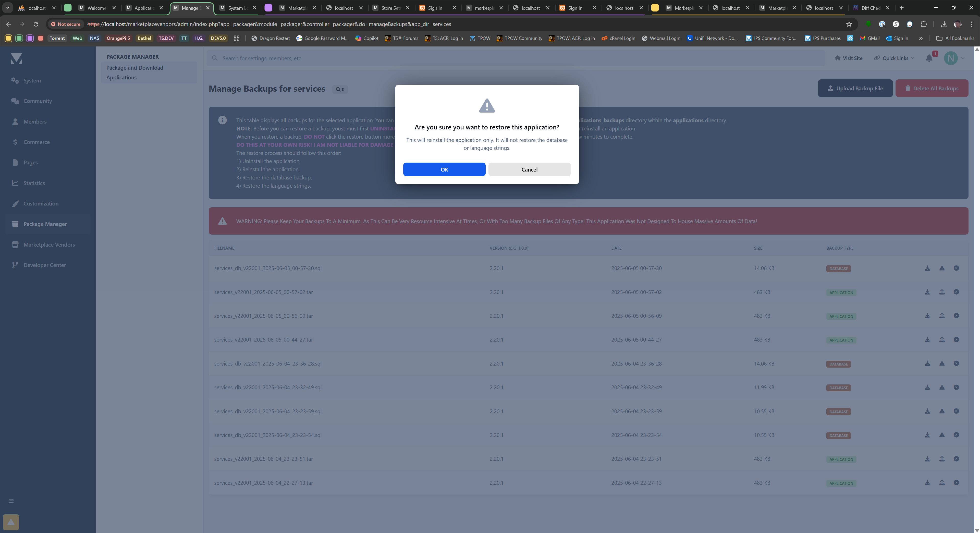Click the address bar URL
The height and width of the screenshot is (533, 980).
click(269, 24)
